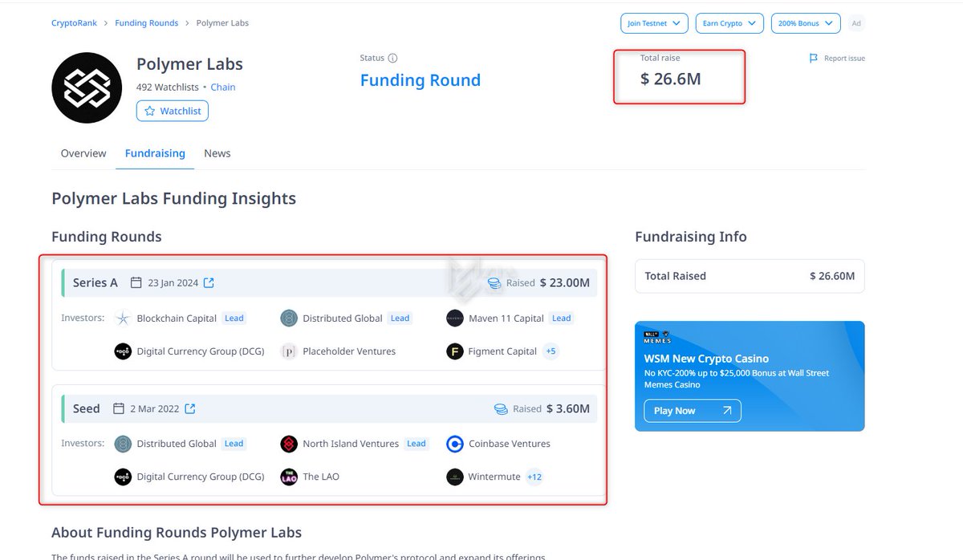This screenshot has height=560, width=963.
Task: Click the Series A calendar icon
Action: (x=136, y=282)
